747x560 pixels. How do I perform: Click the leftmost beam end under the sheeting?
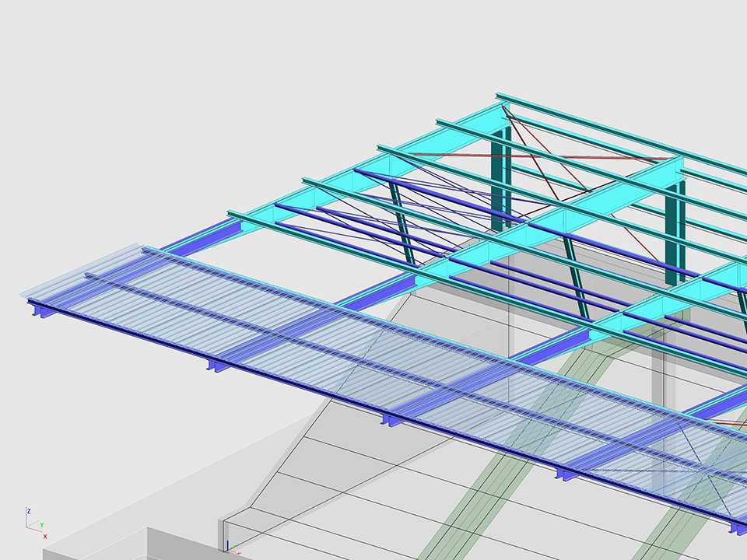(37, 311)
